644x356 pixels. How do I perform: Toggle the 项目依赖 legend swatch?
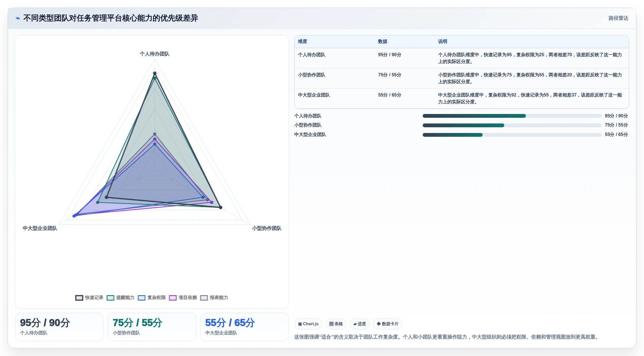click(x=173, y=298)
